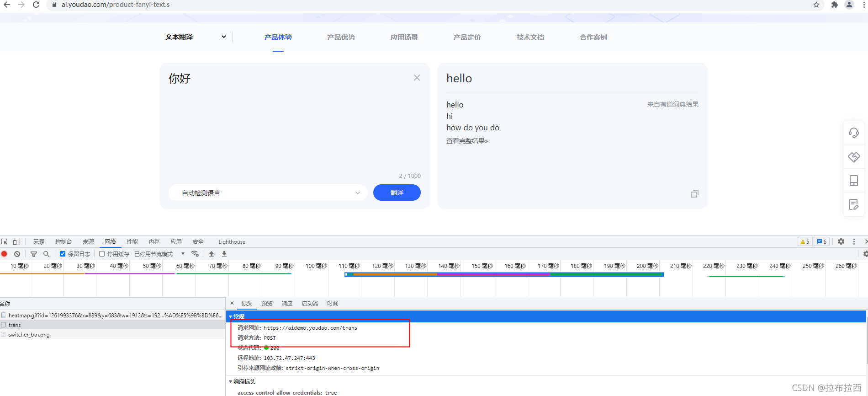Open the 文本翻译 product dropdown
This screenshot has height=396, width=868.
(x=196, y=37)
